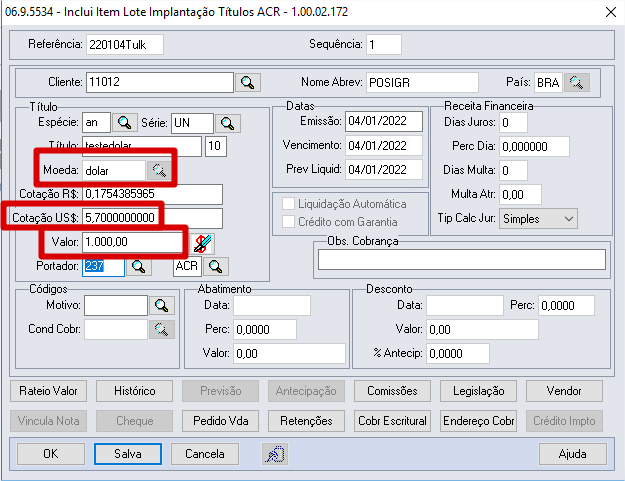Click the Dias Multa field
The height and width of the screenshot is (481, 625).
(513, 171)
